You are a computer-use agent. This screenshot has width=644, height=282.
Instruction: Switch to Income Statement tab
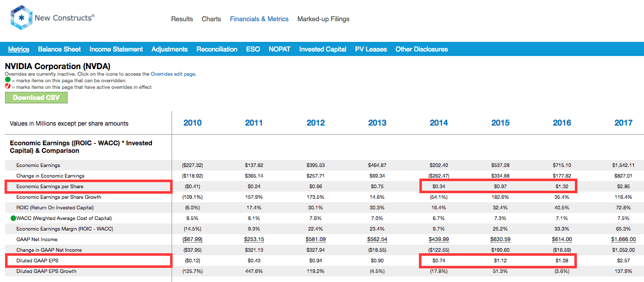[116, 49]
